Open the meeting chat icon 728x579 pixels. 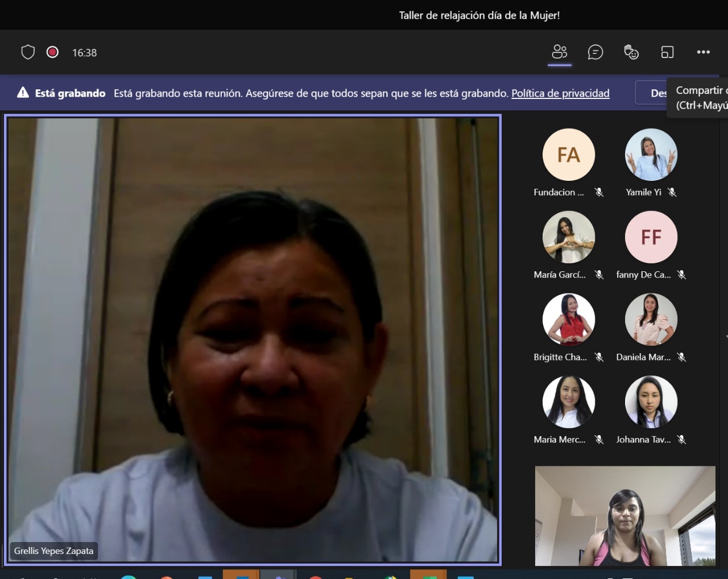pos(595,52)
